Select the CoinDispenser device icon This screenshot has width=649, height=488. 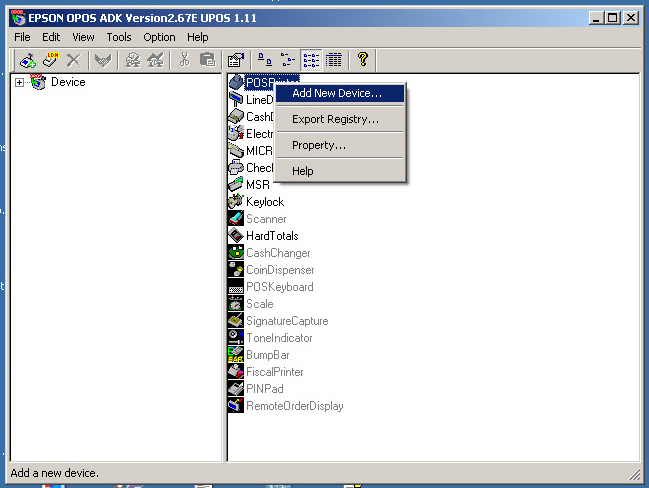236,269
